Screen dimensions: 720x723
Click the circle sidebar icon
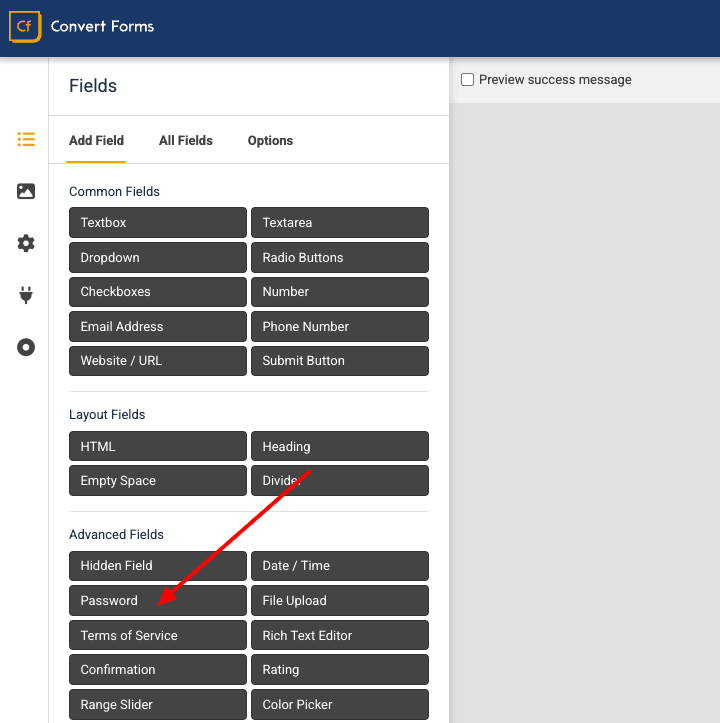tap(26, 347)
